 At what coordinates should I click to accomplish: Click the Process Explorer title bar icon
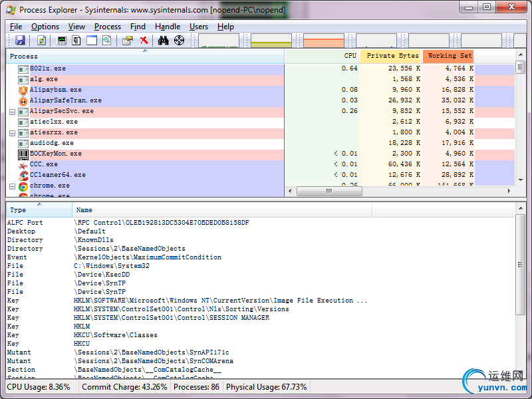(11, 9)
